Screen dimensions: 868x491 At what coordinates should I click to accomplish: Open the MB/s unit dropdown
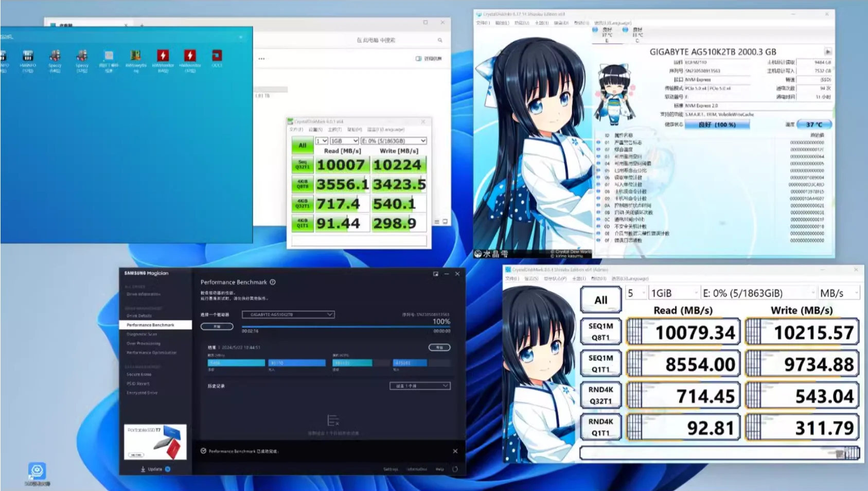(x=839, y=293)
